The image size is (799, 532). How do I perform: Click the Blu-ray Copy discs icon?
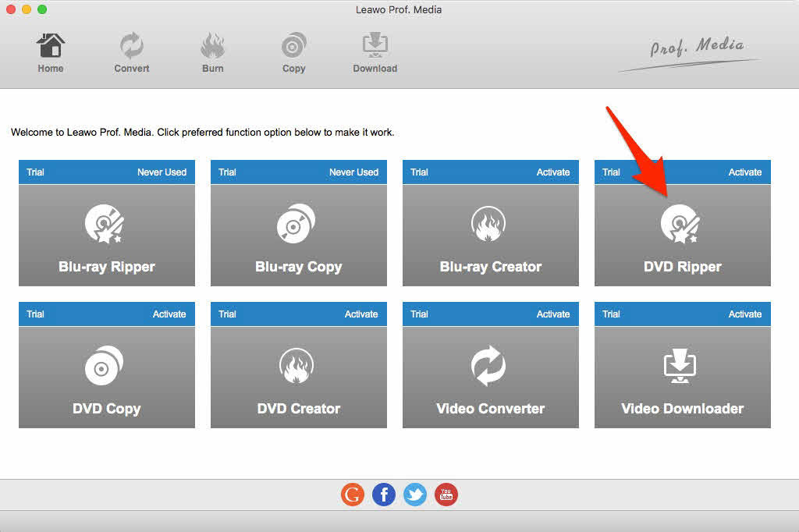click(296, 224)
